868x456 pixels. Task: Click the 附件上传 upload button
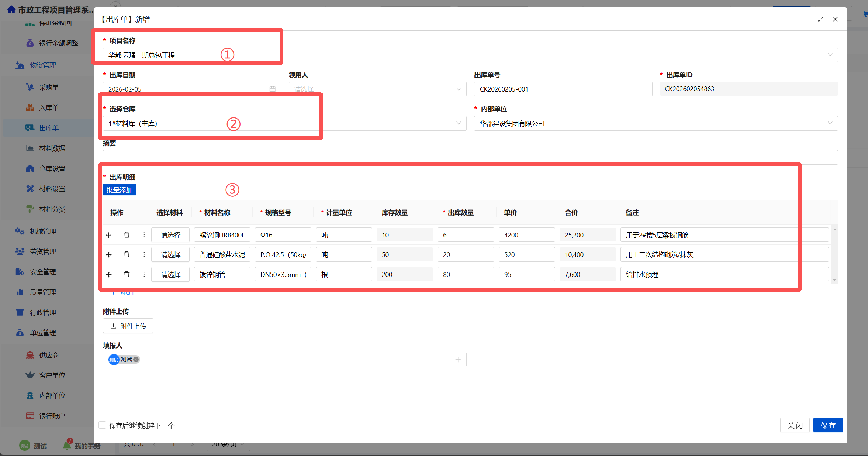128,326
